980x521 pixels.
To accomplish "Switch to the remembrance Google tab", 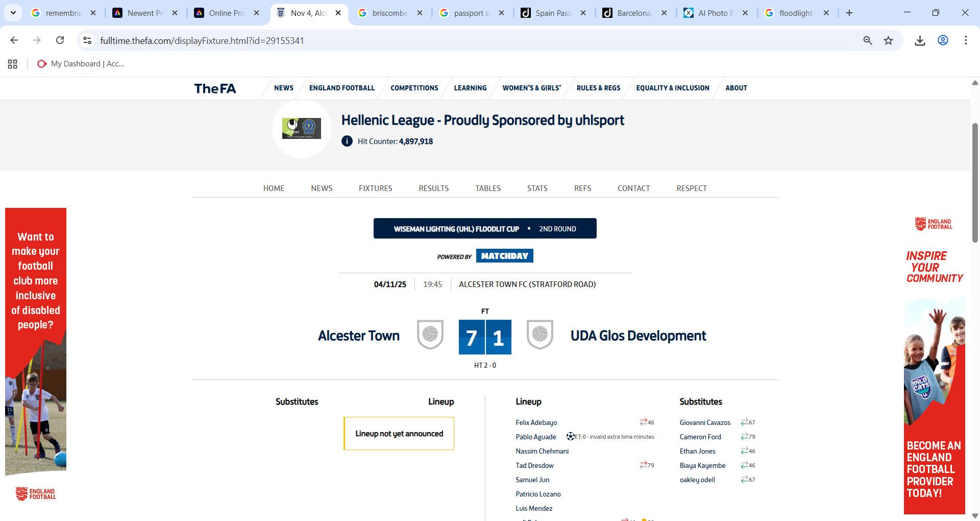I will click(63, 13).
